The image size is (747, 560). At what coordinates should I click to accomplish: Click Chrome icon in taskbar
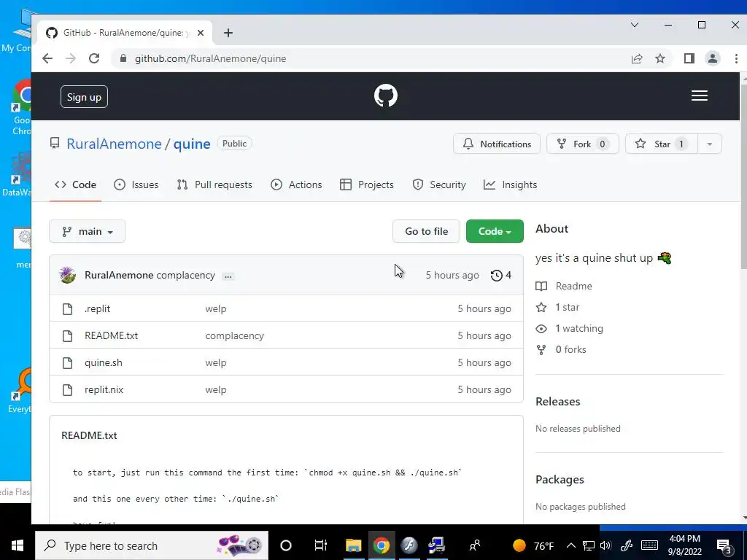(x=381, y=545)
